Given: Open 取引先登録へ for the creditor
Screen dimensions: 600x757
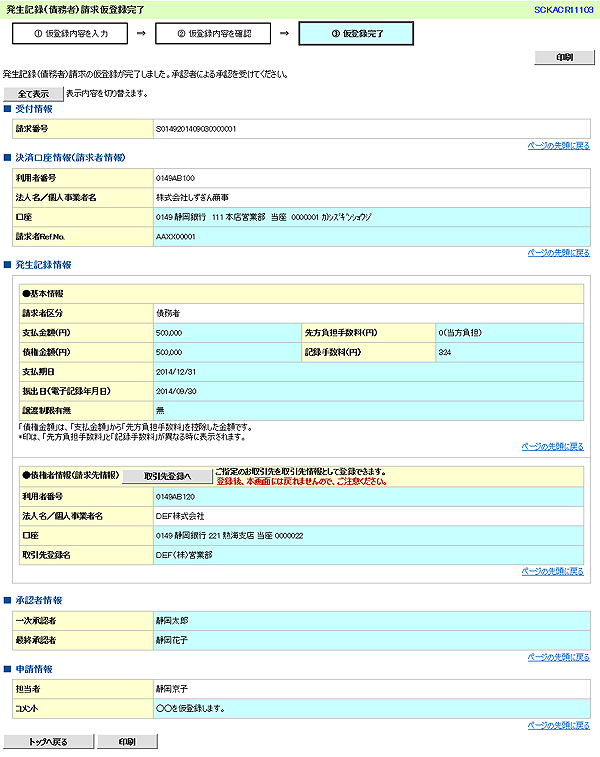Looking at the screenshot, I should [x=167, y=476].
